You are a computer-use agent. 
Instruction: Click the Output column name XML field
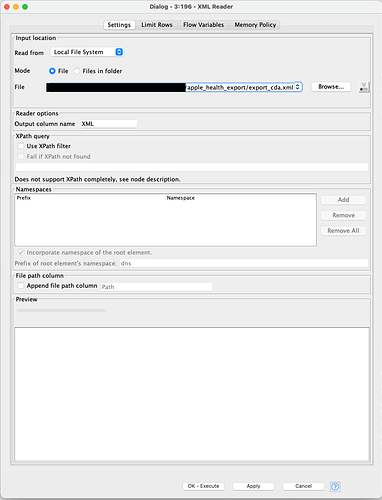(109, 124)
